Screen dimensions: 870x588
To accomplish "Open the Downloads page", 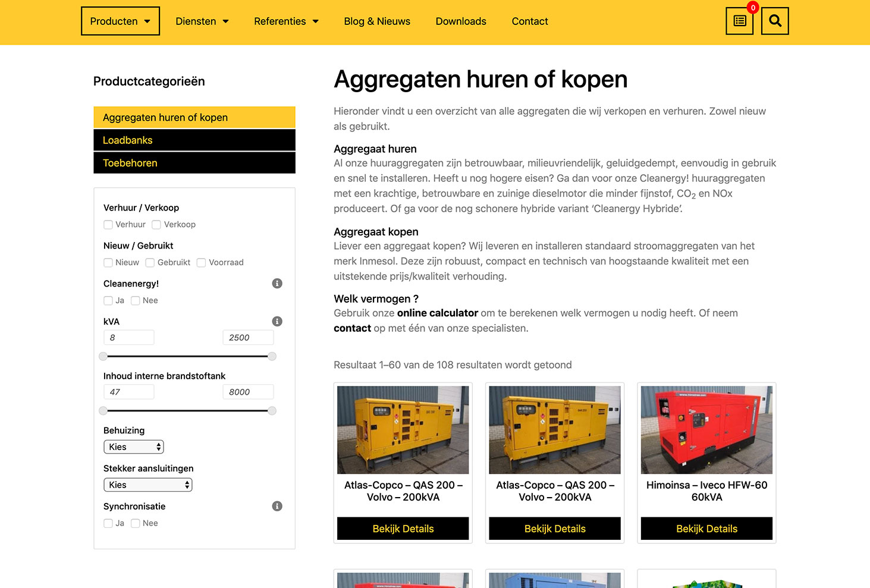I will [x=461, y=21].
